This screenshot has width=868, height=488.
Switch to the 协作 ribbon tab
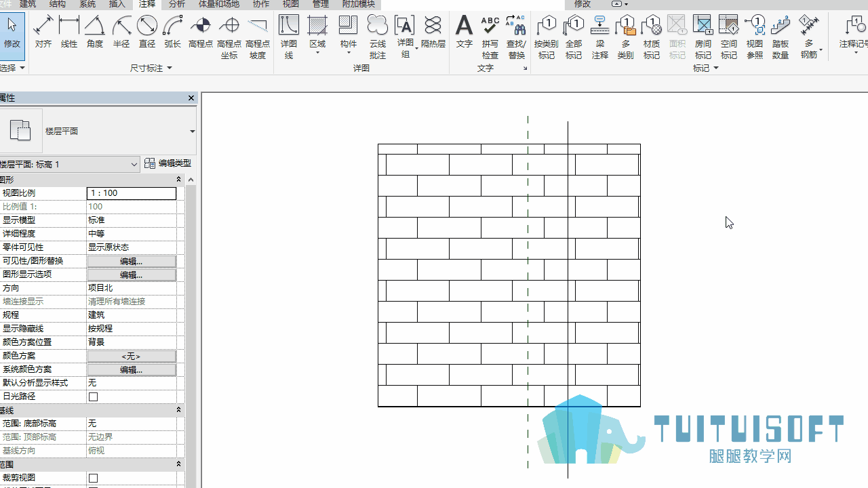(260, 4)
